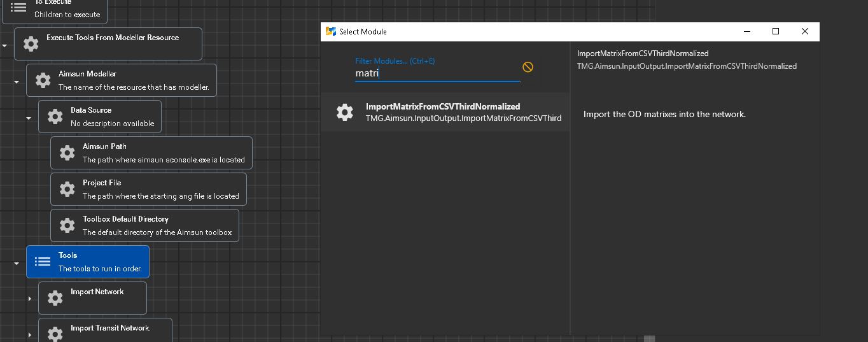Select the Data Source module title

pos(91,110)
